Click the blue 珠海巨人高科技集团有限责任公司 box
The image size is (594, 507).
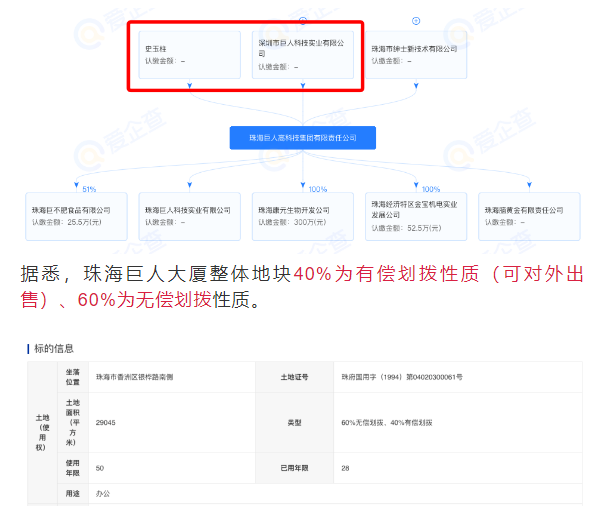tap(303, 138)
